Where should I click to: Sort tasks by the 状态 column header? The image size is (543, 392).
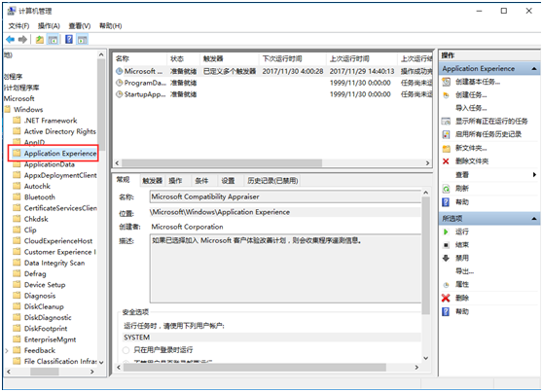184,59
